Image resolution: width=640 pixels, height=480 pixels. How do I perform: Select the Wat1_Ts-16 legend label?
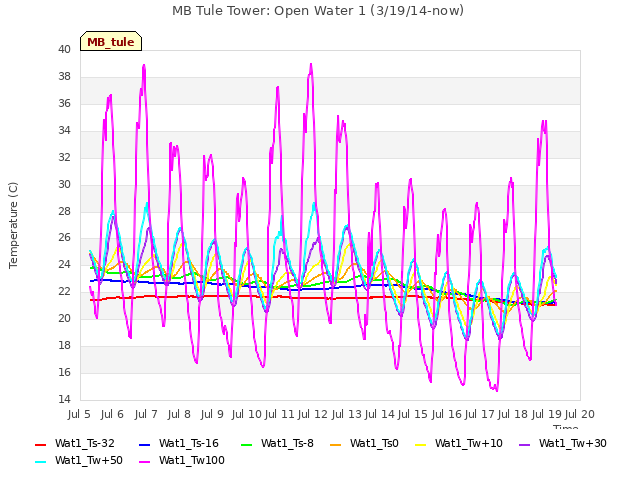click(x=189, y=444)
